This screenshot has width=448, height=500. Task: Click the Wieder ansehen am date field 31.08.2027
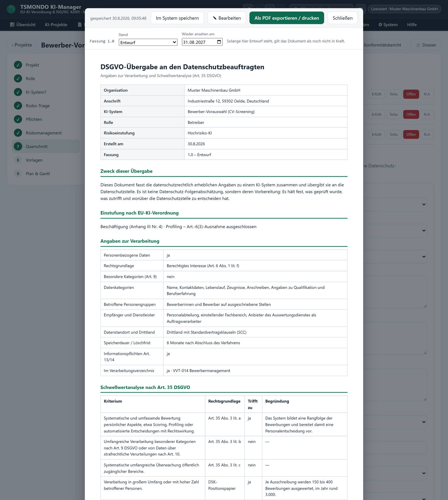tap(202, 42)
